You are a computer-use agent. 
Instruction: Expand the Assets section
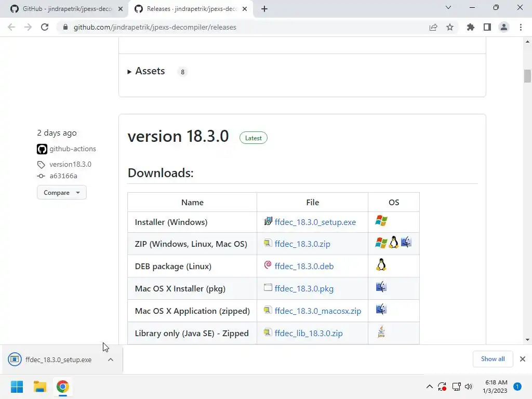(146, 71)
